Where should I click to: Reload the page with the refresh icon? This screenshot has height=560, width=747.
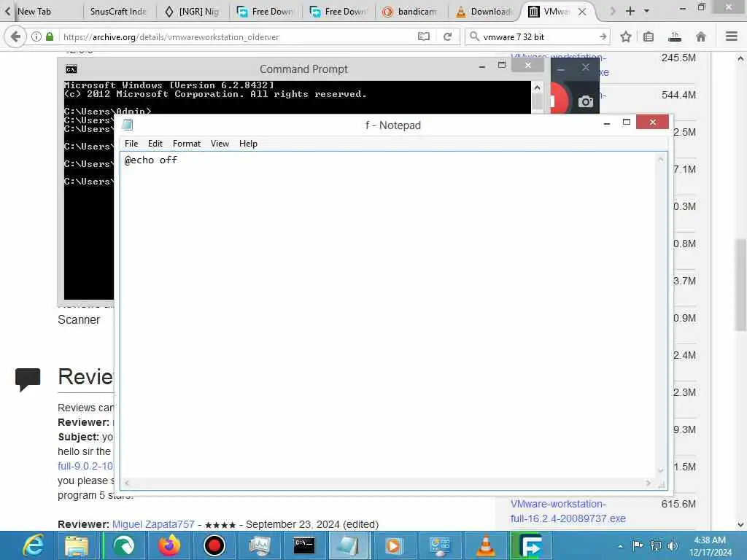(x=447, y=36)
